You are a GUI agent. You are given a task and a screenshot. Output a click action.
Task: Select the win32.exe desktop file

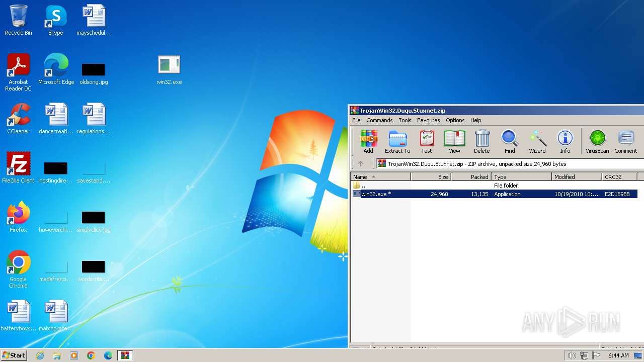(x=169, y=69)
